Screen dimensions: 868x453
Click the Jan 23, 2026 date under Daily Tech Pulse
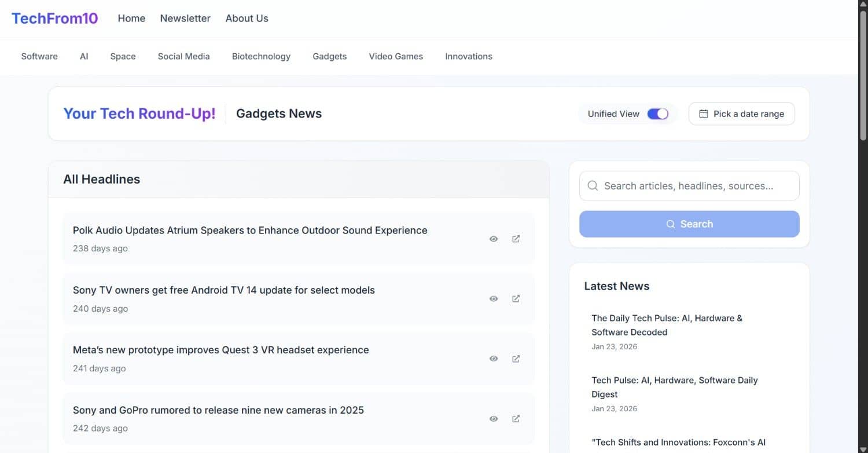614,347
